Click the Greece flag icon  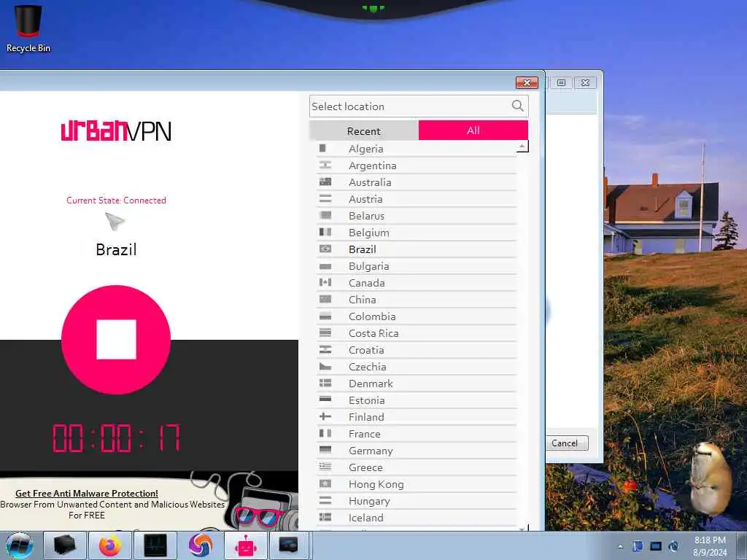(x=325, y=467)
